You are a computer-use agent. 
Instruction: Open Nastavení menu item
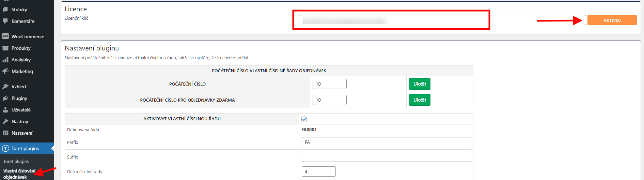22,133
